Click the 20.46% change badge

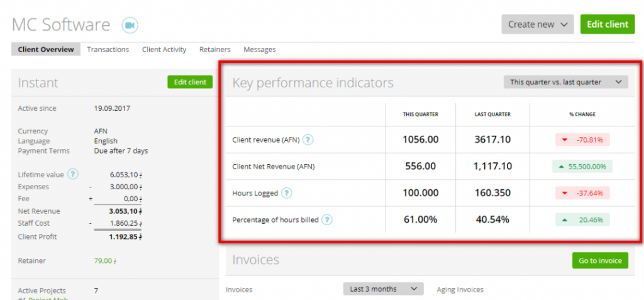point(582,220)
